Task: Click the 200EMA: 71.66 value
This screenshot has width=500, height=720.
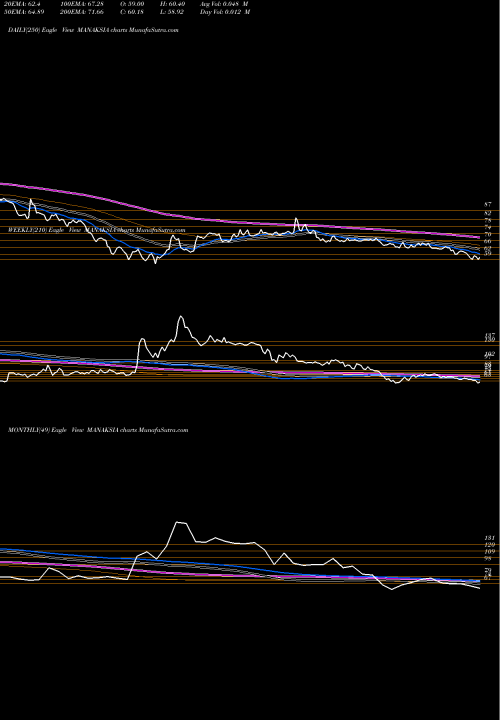Action: (x=80, y=12)
